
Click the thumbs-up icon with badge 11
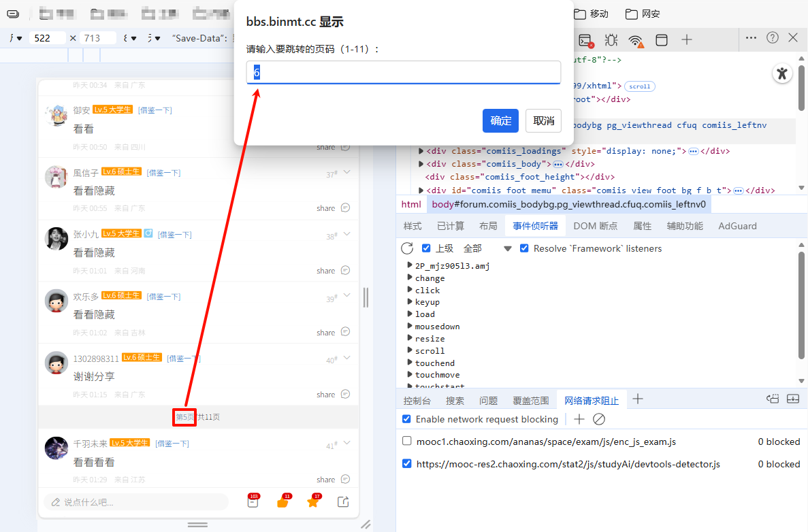tap(283, 501)
